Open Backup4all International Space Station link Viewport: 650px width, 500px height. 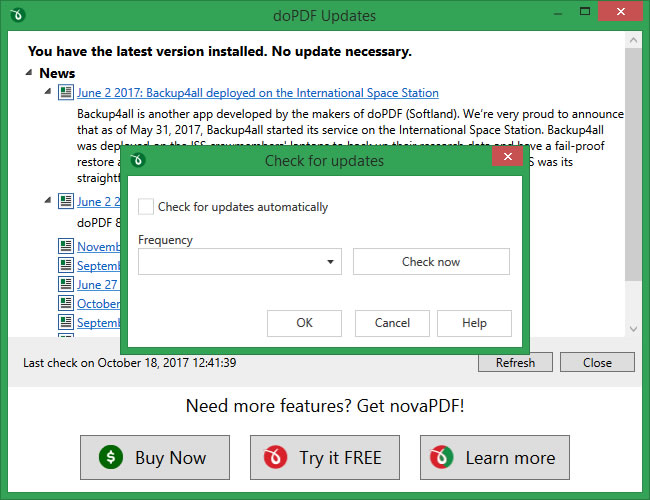point(258,93)
